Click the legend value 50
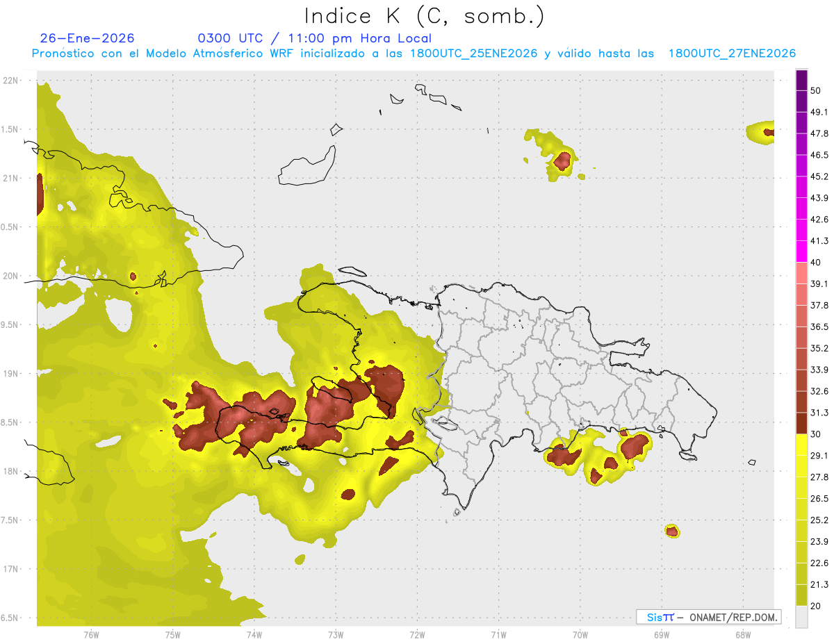Image resolution: width=834 pixels, height=644 pixels. pyautogui.click(x=816, y=90)
